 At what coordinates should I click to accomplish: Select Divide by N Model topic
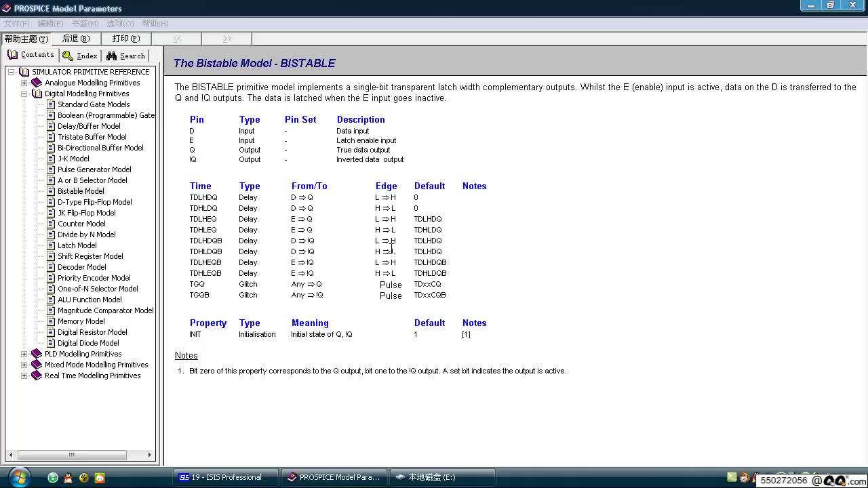tap(86, 235)
